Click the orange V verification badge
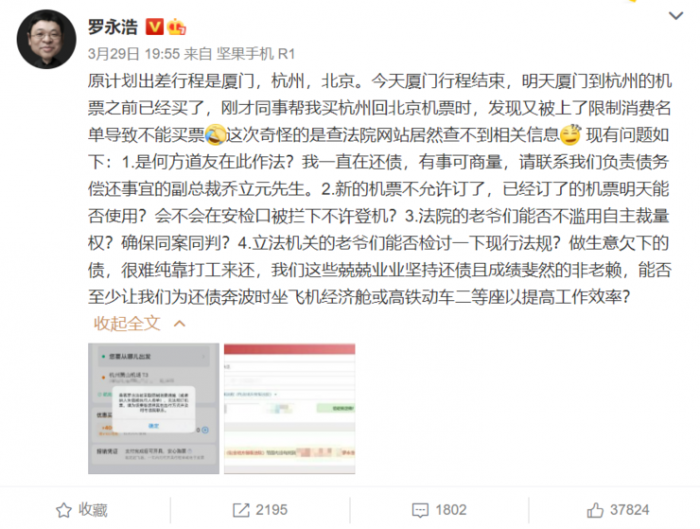This screenshot has height=529, width=700. pos(154,27)
